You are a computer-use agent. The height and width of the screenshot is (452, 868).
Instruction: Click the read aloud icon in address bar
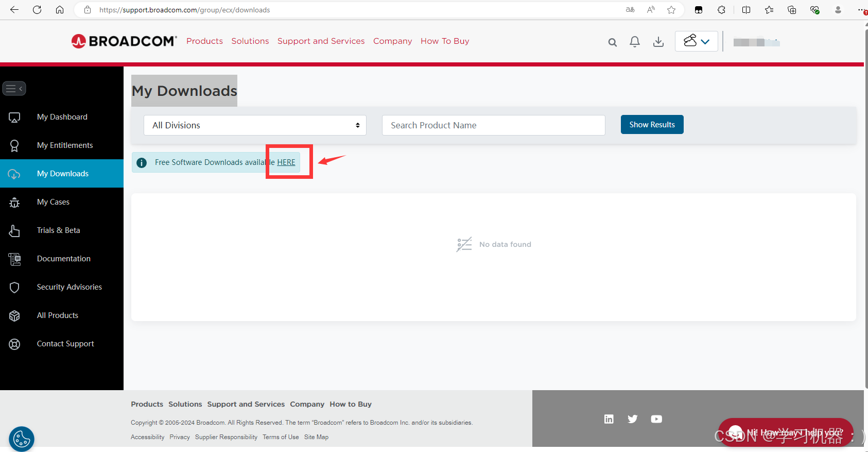(651, 10)
